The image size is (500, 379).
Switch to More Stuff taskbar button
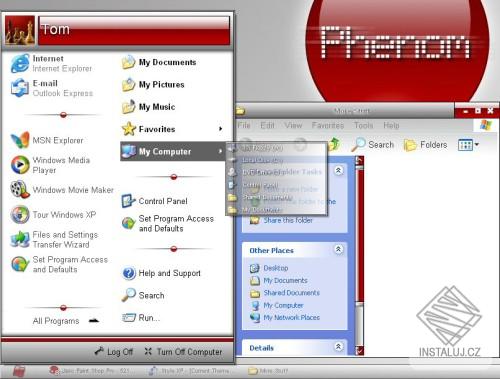pyautogui.click(x=268, y=371)
